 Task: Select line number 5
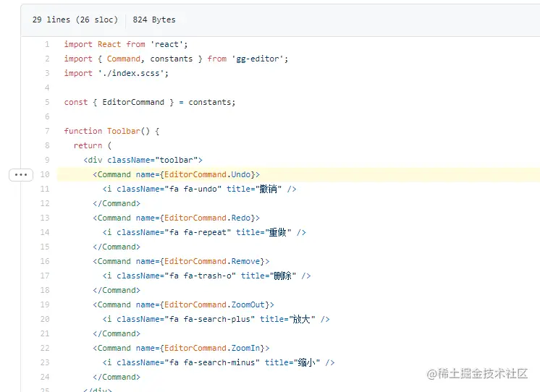tap(47, 102)
